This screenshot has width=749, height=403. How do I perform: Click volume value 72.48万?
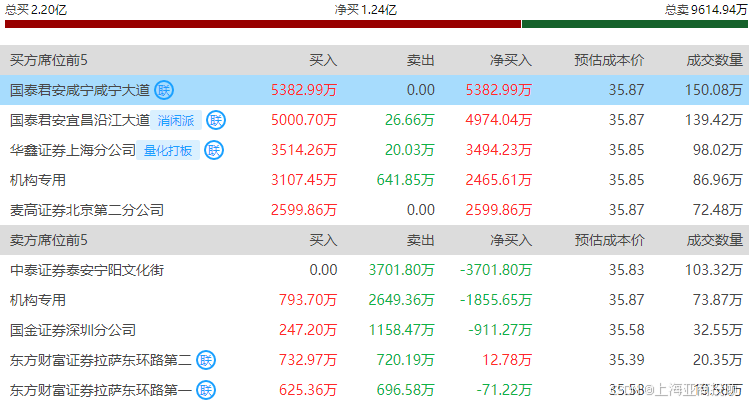(718, 210)
